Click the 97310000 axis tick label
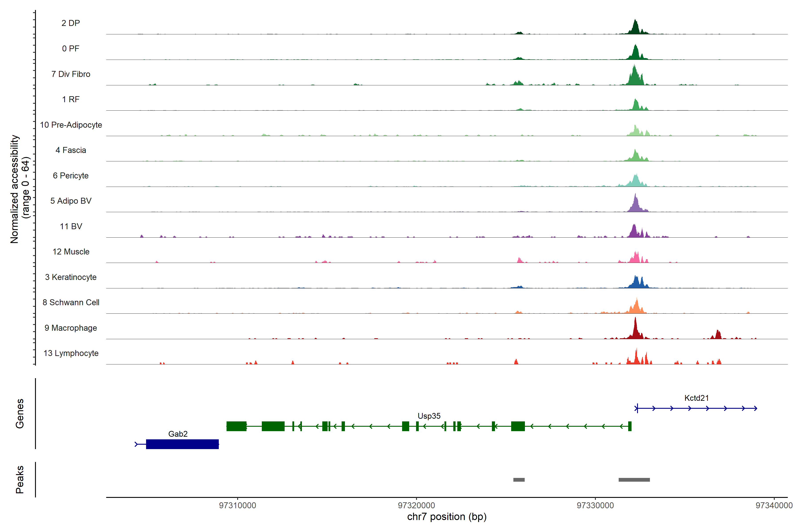Viewport: 798px width, 532px height. tap(237, 506)
